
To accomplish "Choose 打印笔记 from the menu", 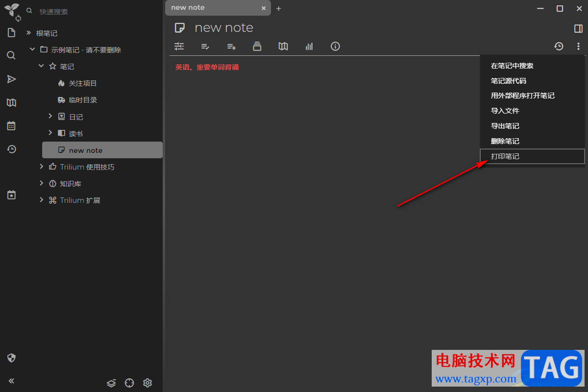I will tap(532, 156).
